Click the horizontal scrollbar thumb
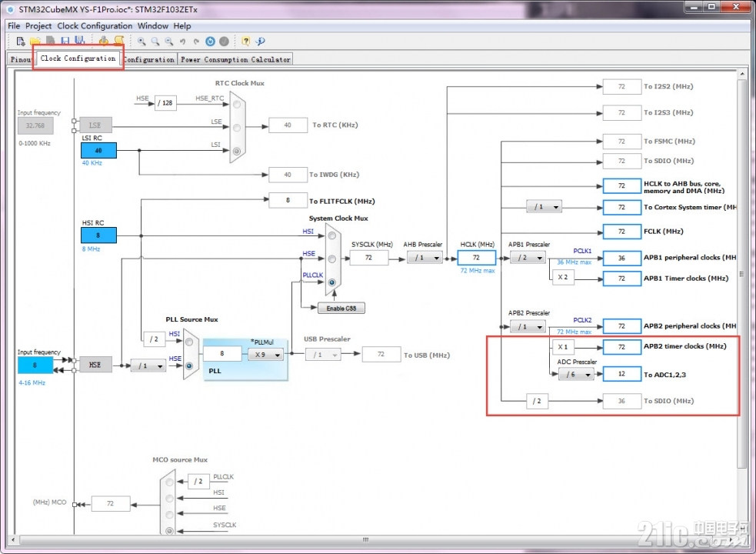 coord(365,539)
